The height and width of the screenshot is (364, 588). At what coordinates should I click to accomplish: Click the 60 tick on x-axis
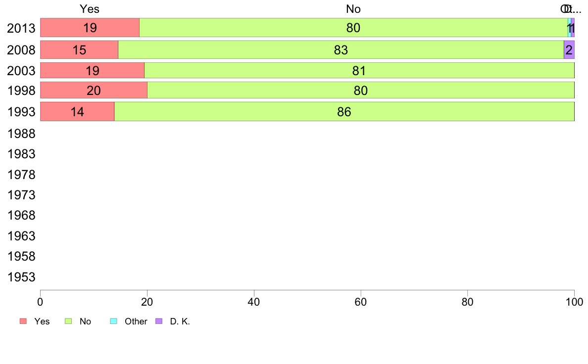361,302
